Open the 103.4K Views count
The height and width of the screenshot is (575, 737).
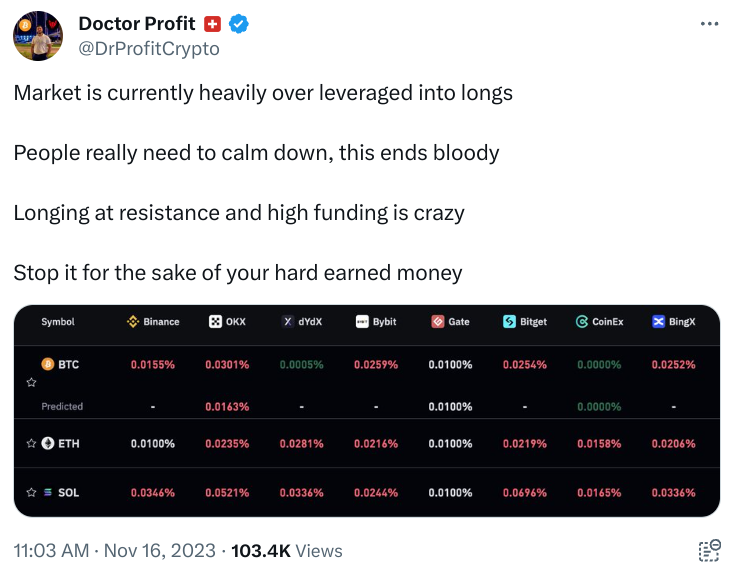click(287, 551)
